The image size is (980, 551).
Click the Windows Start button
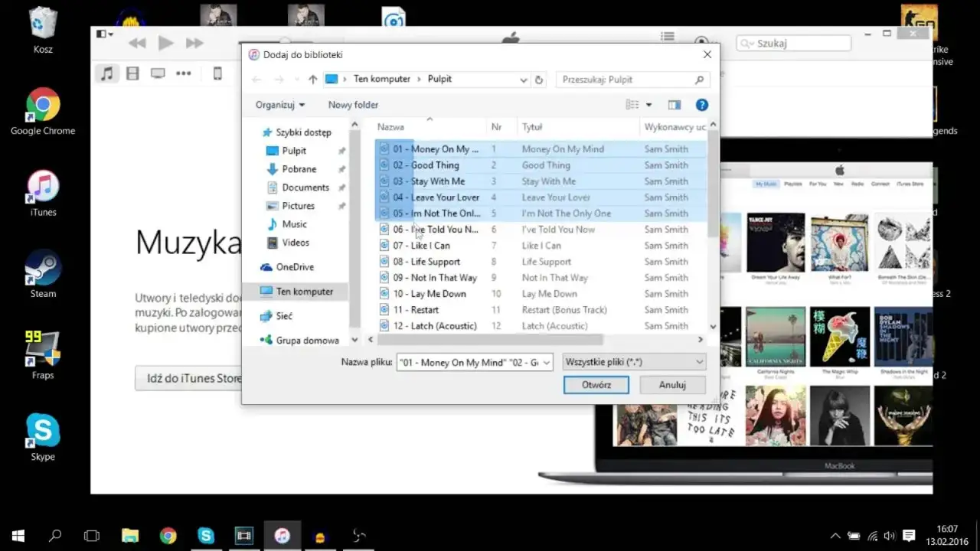(x=18, y=536)
